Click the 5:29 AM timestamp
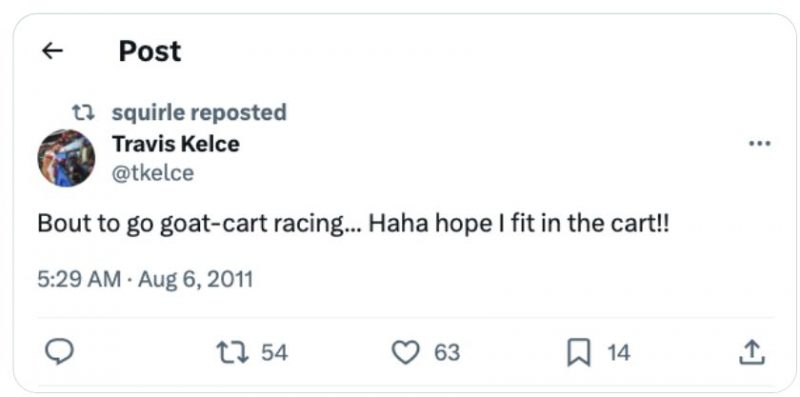This screenshot has width=800, height=397. 79,280
